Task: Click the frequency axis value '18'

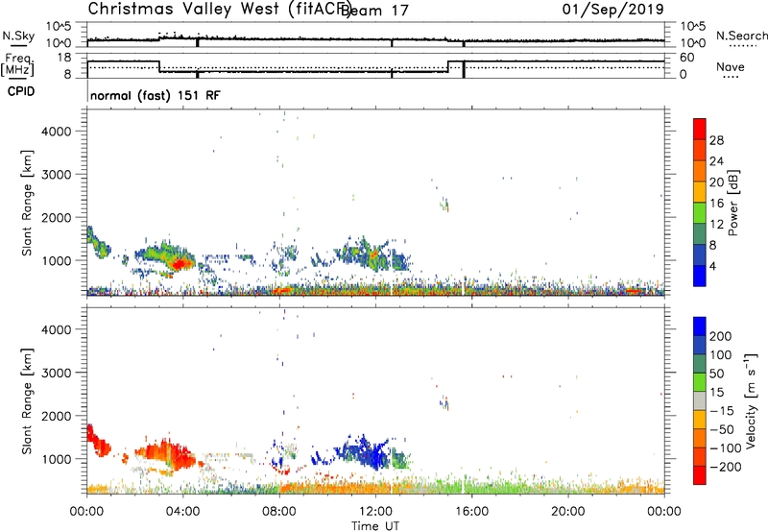Action: 64,58
